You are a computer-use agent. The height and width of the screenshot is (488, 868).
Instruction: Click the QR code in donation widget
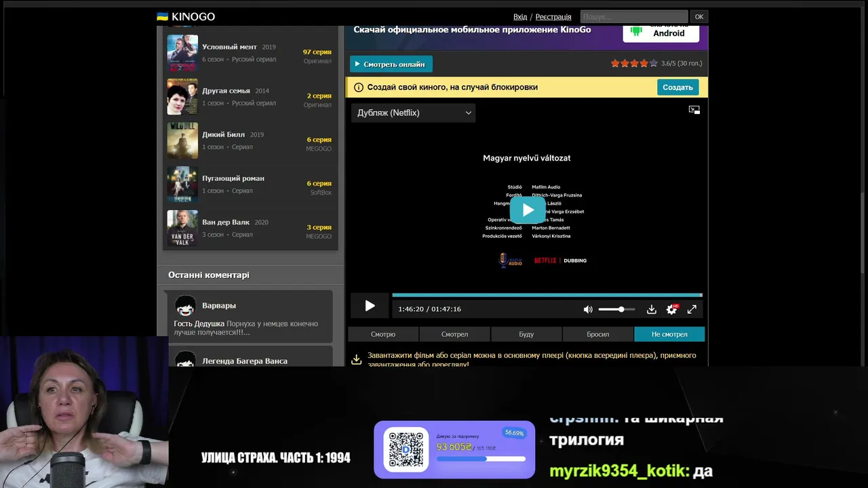click(406, 450)
